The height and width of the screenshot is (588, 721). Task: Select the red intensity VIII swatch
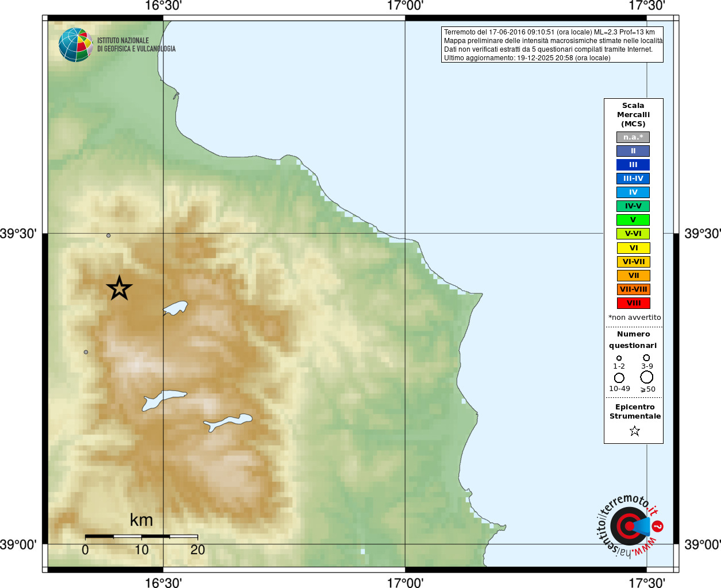point(633,303)
